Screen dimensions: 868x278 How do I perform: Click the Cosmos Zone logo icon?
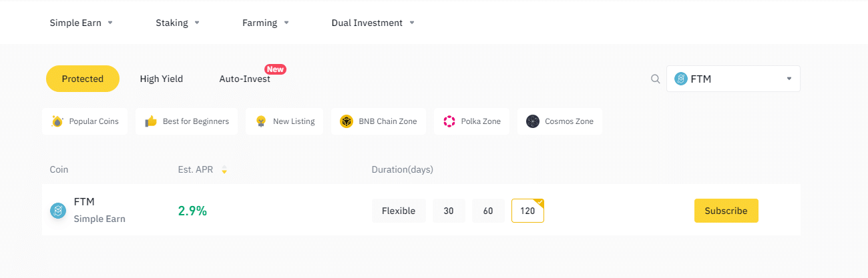click(x=532, y=121)
